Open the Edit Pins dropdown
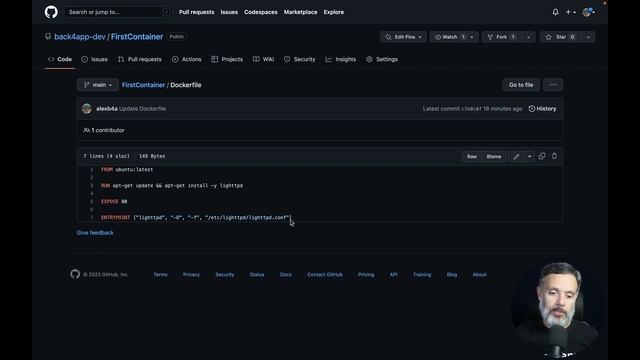The image size is (640, 360). coord(403,37)
